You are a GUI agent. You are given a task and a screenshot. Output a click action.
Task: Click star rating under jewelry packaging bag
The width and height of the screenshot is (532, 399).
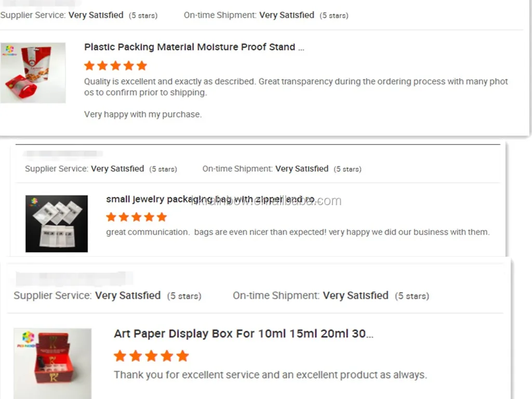coord(137,217)
